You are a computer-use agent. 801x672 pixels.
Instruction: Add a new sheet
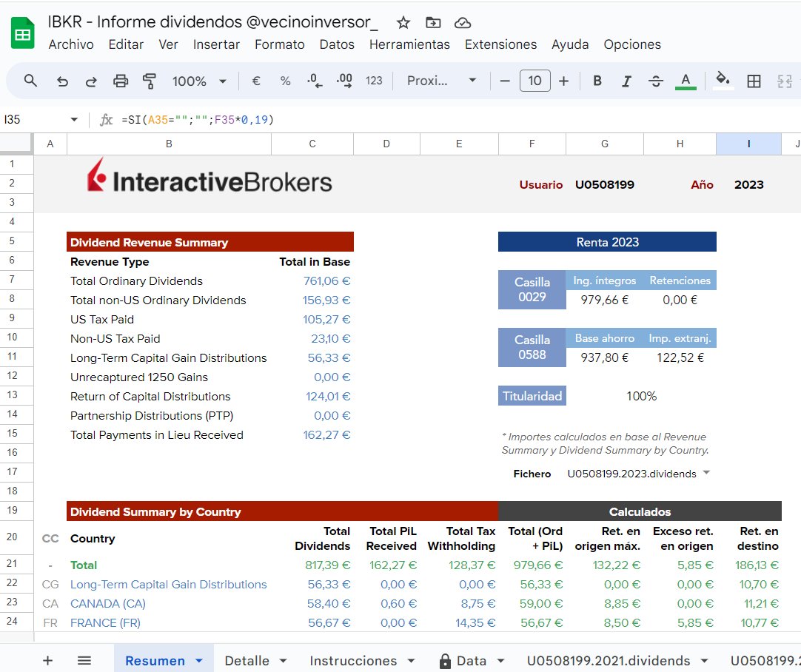47,660
